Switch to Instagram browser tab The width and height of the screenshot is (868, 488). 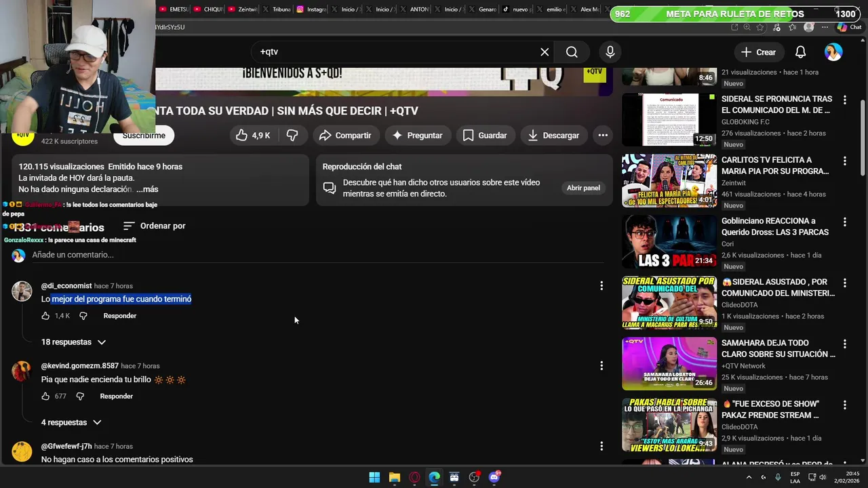point(311,9)
